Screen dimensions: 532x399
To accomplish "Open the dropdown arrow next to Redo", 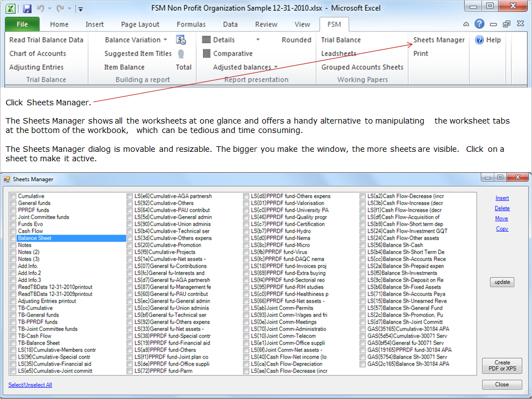I will tap(70, 8).
